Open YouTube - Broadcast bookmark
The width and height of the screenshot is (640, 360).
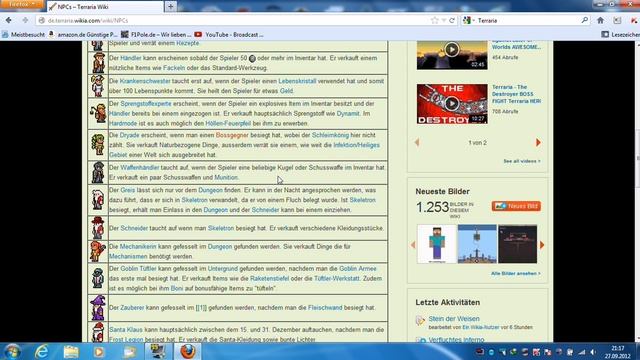click(x=229, y=35)
